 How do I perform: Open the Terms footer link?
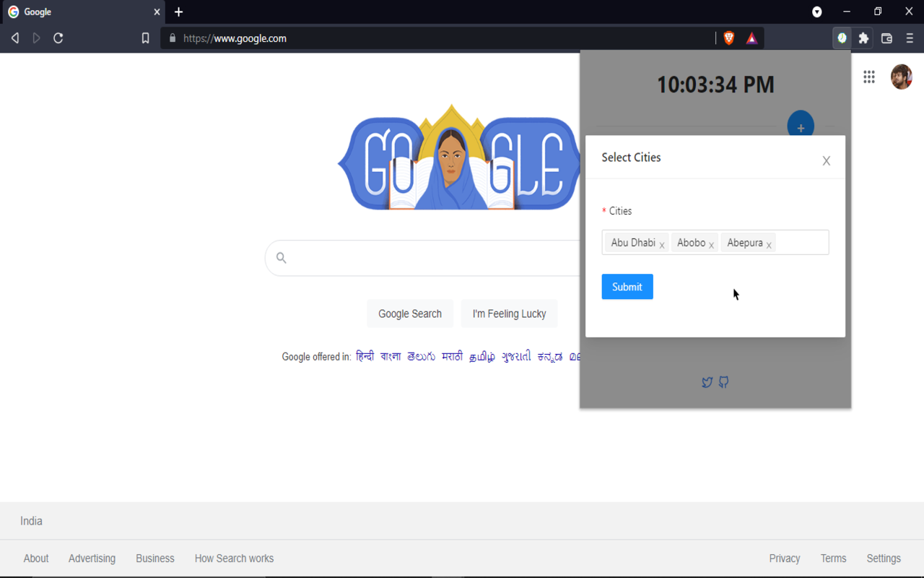[x=833, y=558]
